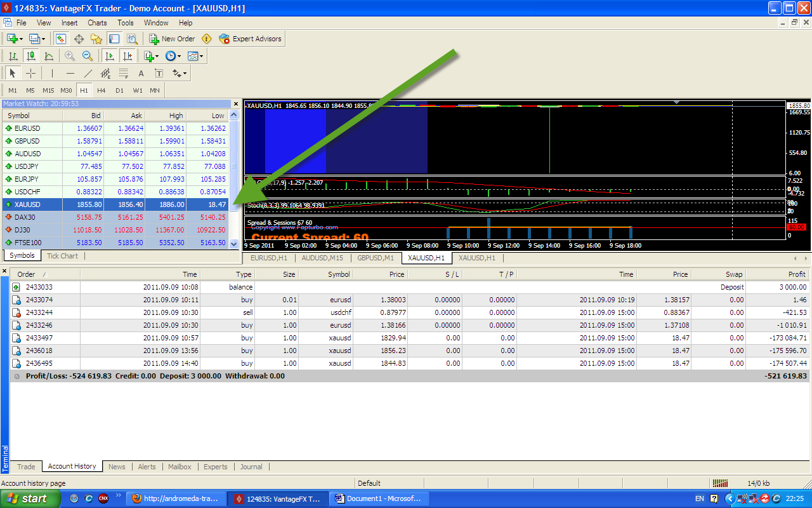Expand the Arrows tool dropdown

coord(185,73)
